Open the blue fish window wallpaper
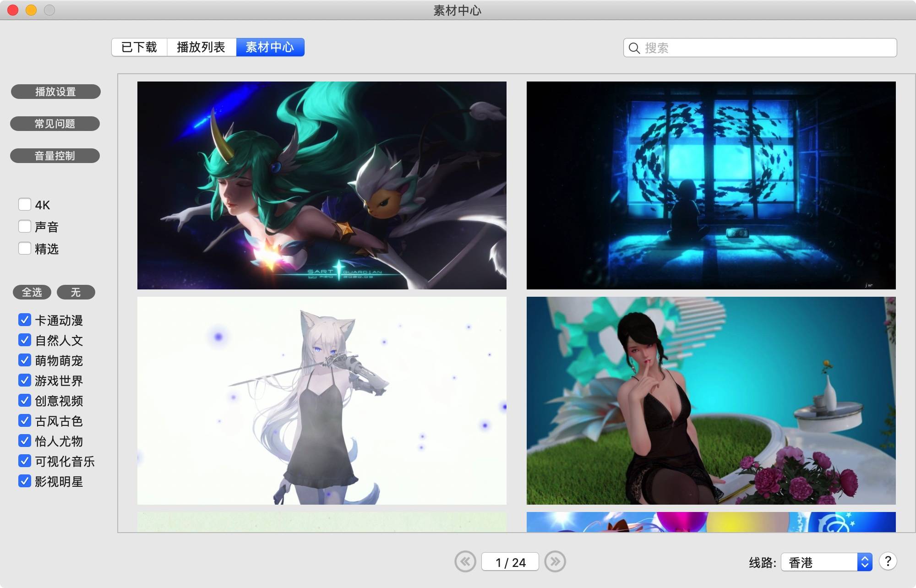Screen dimensions: 916x588 (711, 185)
